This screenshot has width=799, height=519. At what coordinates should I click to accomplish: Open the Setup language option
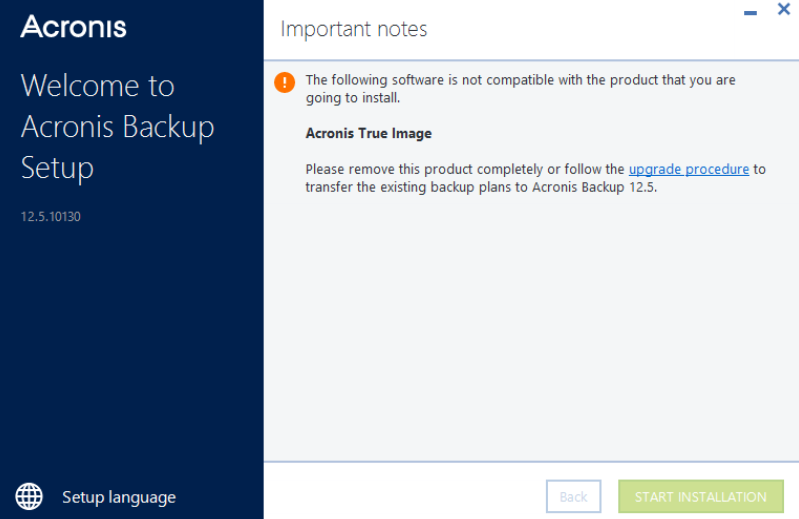pyautogui.click(x=119, y=497)
